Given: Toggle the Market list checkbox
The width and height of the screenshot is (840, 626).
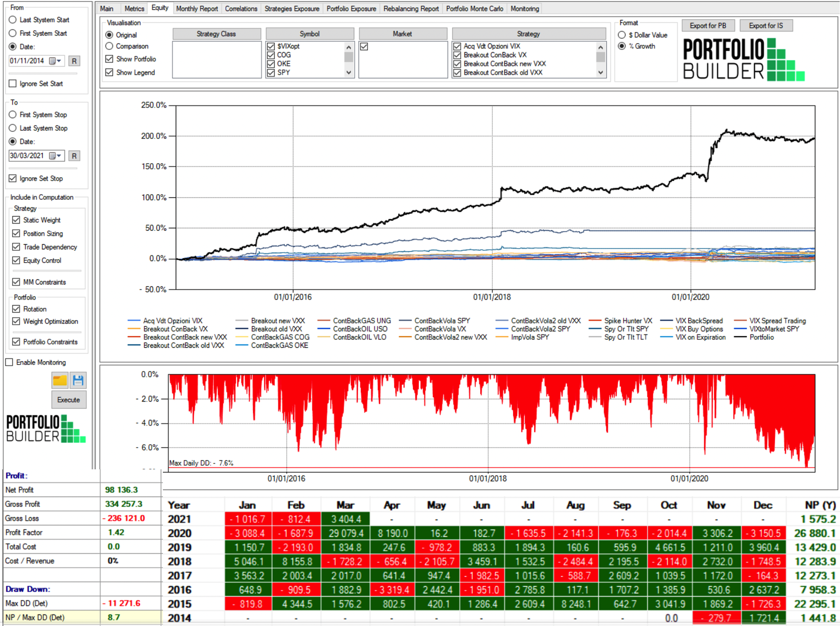Looking at the screenshot, I should click(x=364, y=46).
